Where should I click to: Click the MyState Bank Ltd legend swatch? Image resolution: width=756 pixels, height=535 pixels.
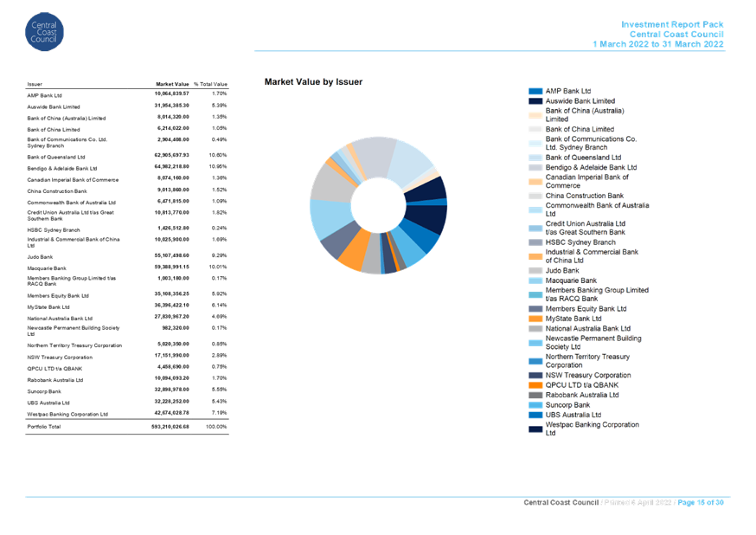click(535, 319)
